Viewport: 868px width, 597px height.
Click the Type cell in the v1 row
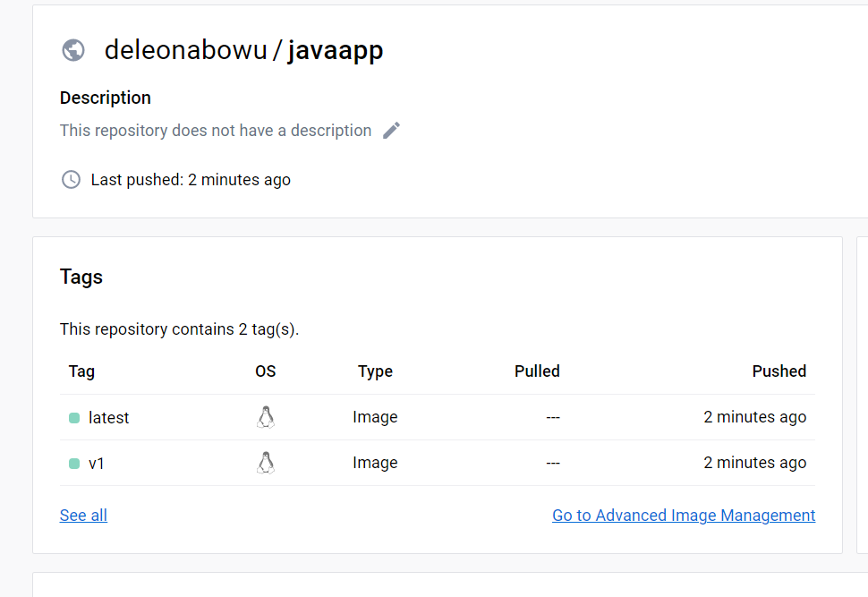tap(375, 464)
